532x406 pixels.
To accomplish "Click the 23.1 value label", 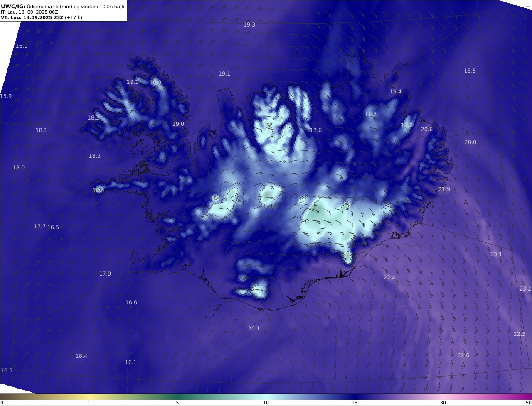I will [x=496, y=254].
